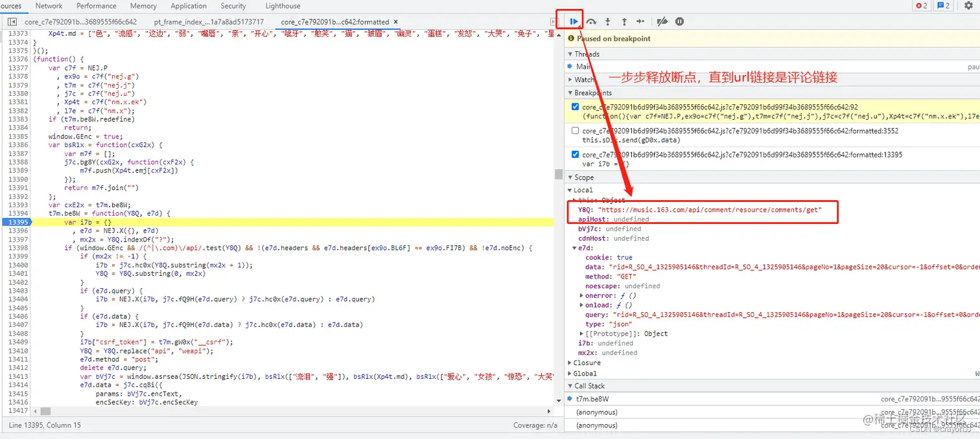Image resolution: width=980 pixels, height=439 pixels.
Task: Click the query rid=R_SO_4 string value
Action: 795,315
